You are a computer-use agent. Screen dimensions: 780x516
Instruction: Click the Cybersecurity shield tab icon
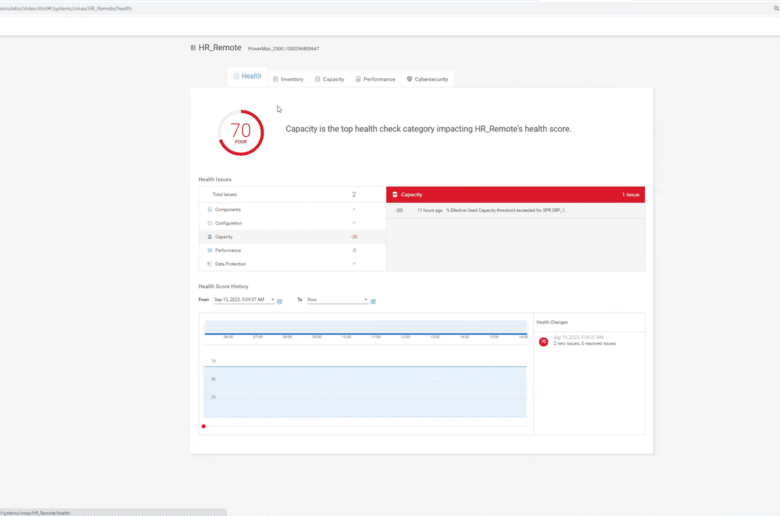[x=409, y=79]
